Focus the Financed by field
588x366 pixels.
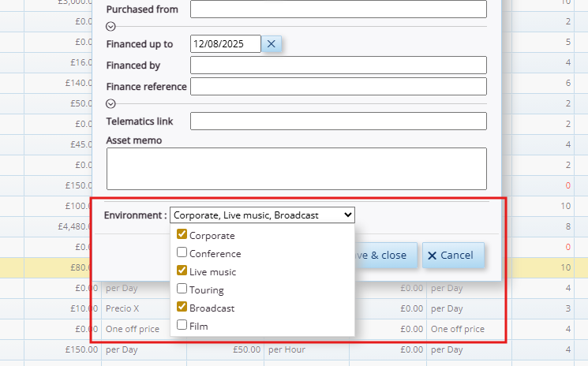point(339,65)
